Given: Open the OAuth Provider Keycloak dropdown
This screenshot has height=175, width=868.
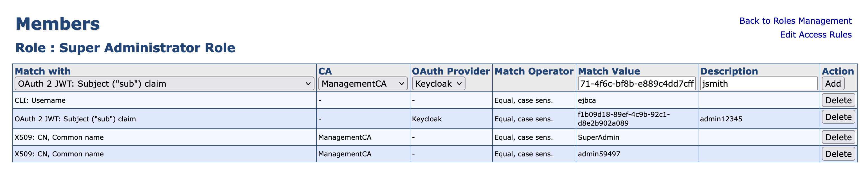Looking at the screenshot, I should tap(438, 84).
